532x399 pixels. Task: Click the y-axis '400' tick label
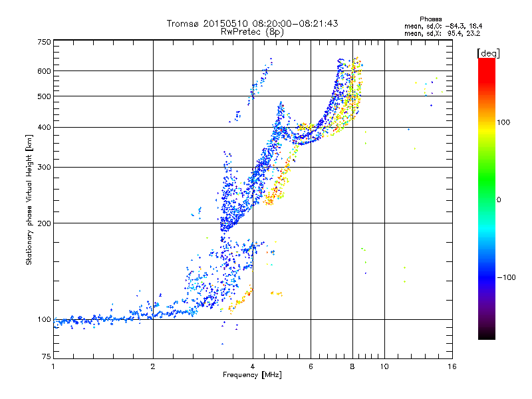pyautogui.click(x=44, y=128)
